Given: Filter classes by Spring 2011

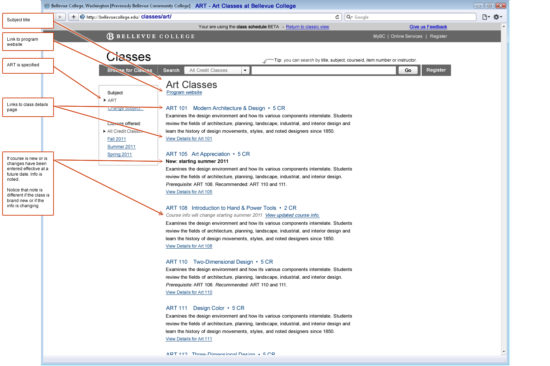Looking at the screenshot, I should [120, 154].
